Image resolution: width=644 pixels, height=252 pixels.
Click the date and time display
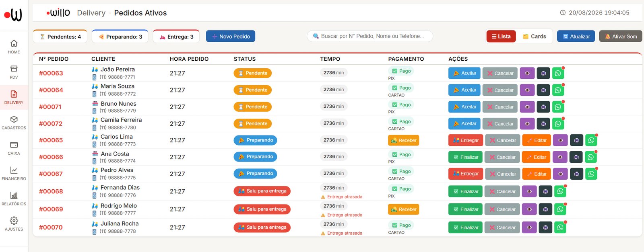click(x=595, y=13)
